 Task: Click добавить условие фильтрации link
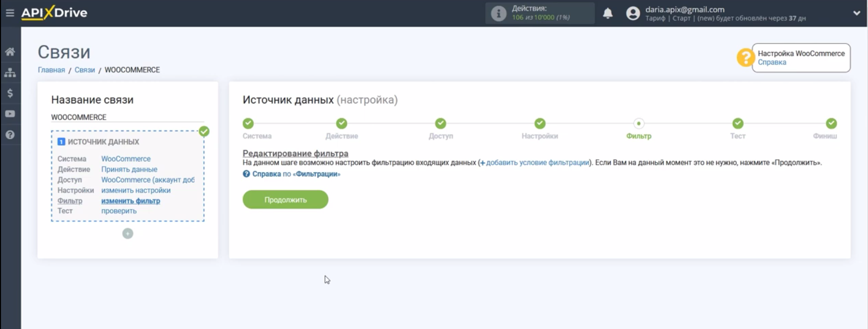click(535, 162)
